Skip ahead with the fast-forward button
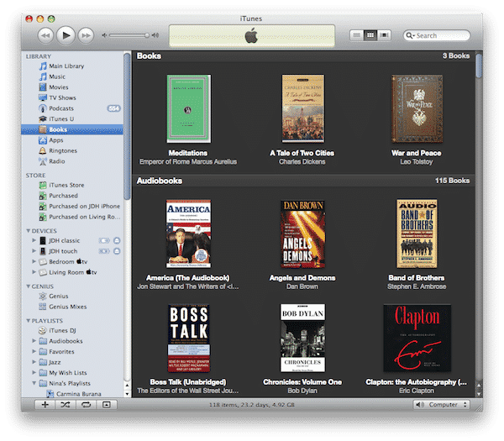The height and width of the screenshot is (441, 504). pyautogui.click(x=86, y=35)
